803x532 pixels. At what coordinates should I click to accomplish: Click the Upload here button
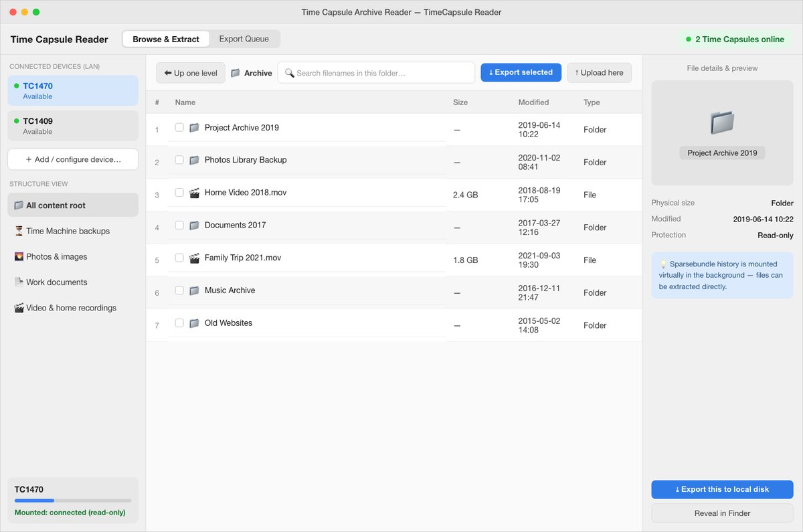tap(600, 73)
